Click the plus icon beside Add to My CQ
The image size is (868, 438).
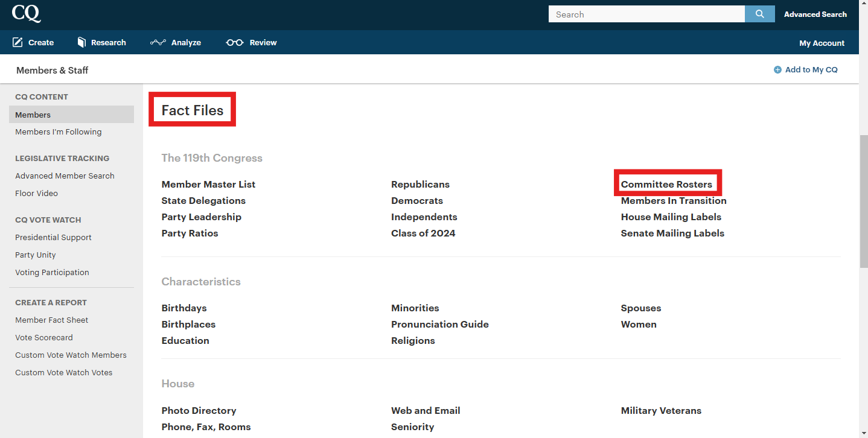coord(777,70)
